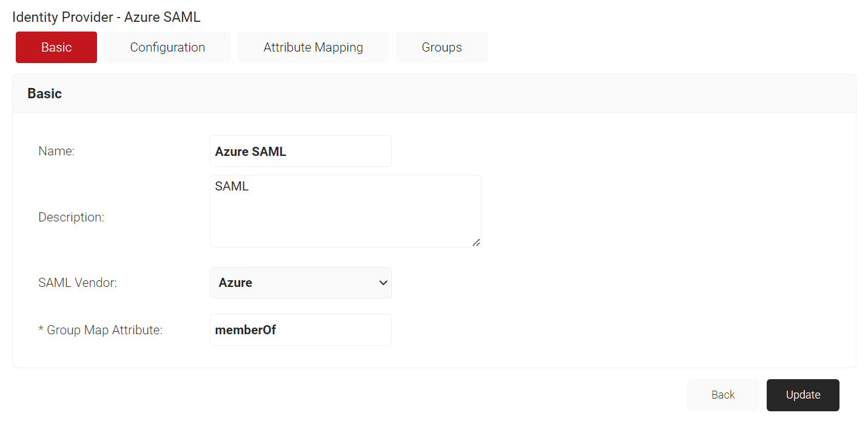Click the Group Map Attribute field
868x421 pixels.
301,330
